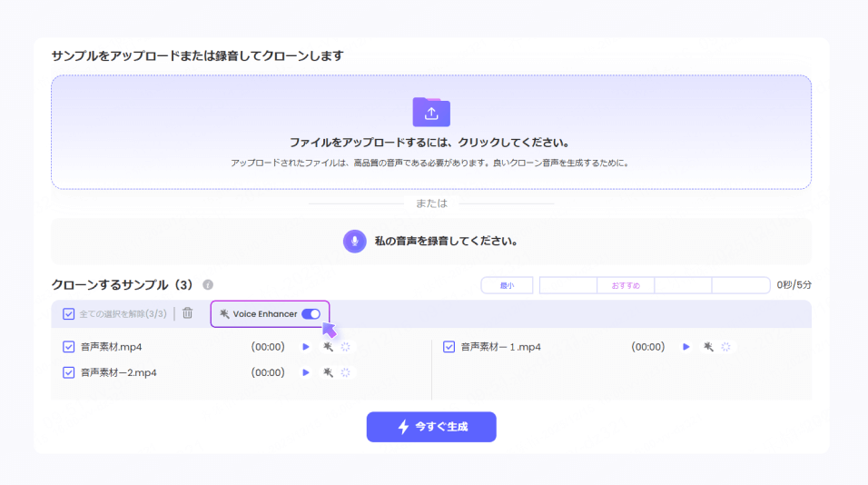Play 音声素材.mp4 sample
868x485 pixels.
(306, 347)
